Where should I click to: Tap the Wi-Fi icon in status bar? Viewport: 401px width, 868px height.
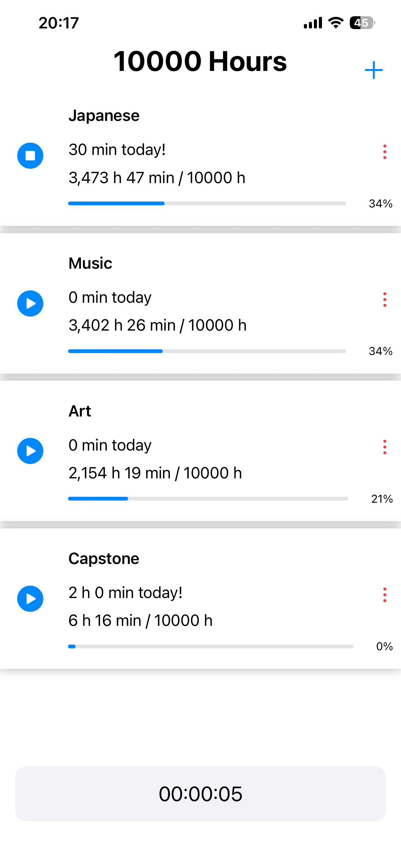pos(336,23)
